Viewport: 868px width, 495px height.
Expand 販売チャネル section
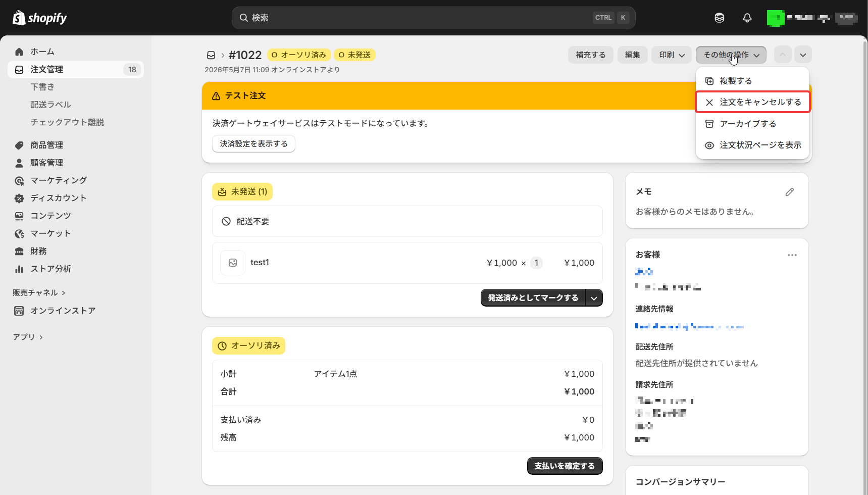[39, 293]
